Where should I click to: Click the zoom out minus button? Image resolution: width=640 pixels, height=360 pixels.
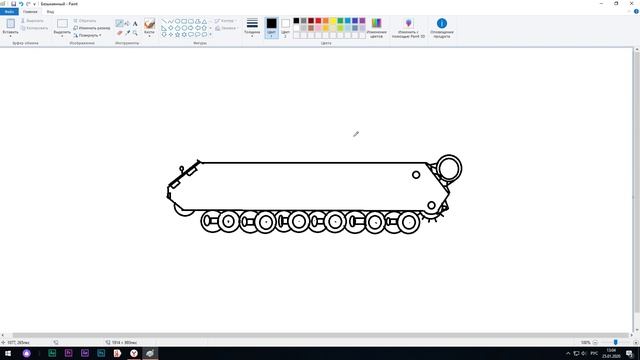point(596,342)
